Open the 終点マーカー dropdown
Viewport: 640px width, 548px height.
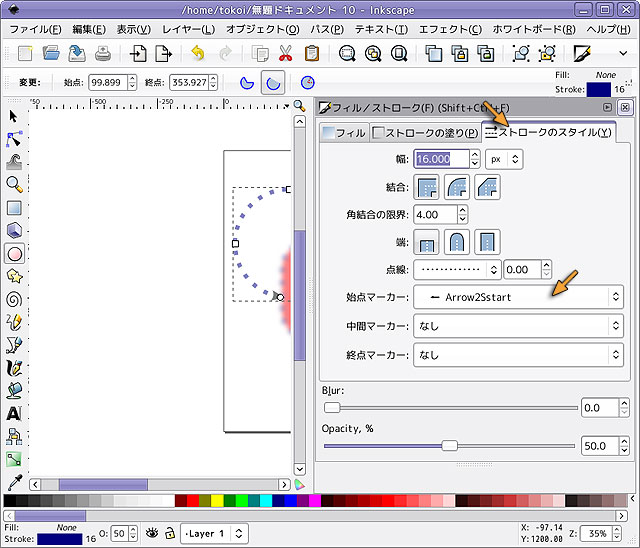517,354
